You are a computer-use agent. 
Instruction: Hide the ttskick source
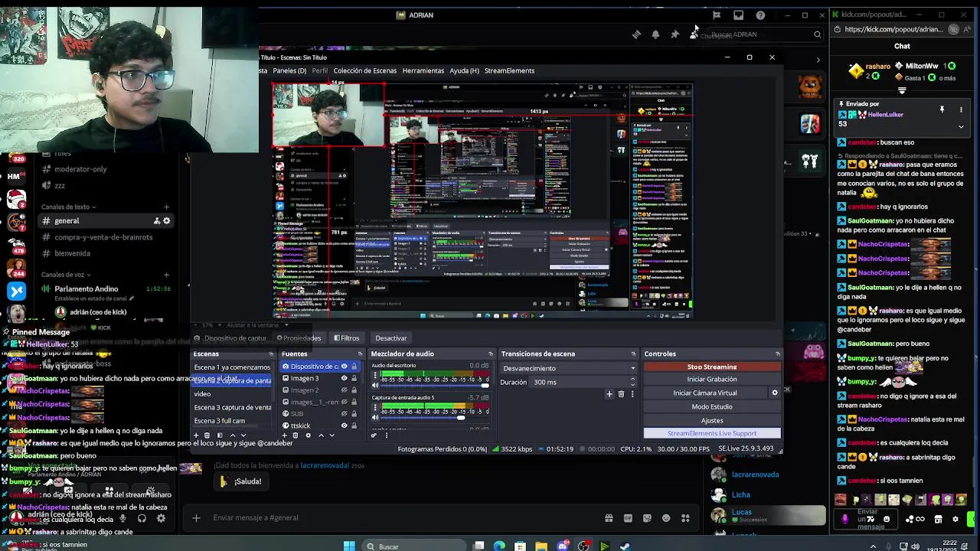[344, 425]
